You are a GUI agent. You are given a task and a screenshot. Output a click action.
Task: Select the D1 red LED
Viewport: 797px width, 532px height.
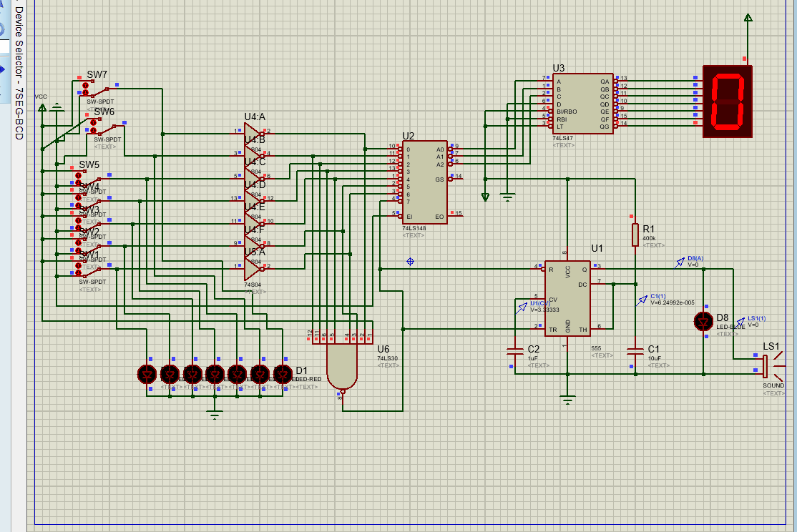(x=283, y=375)
